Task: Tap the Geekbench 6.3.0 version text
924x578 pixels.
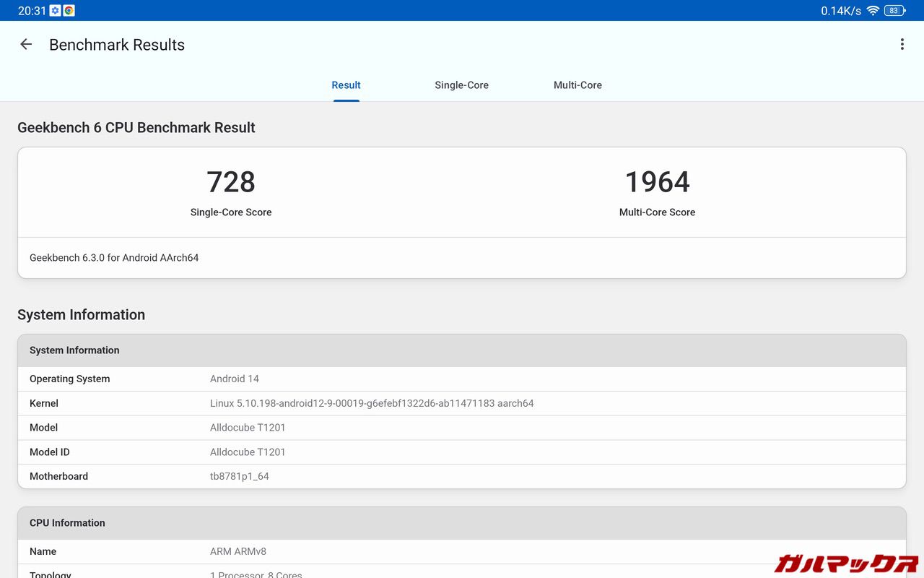Action: tap(114, 258)
